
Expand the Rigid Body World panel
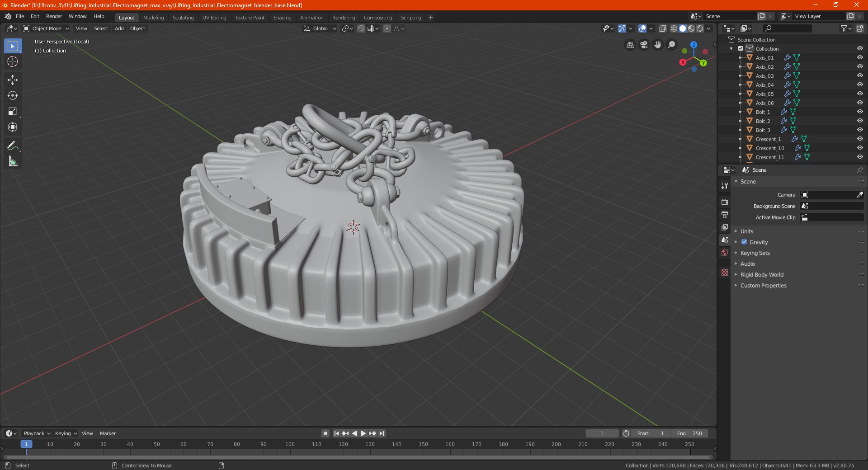[762, 275]
